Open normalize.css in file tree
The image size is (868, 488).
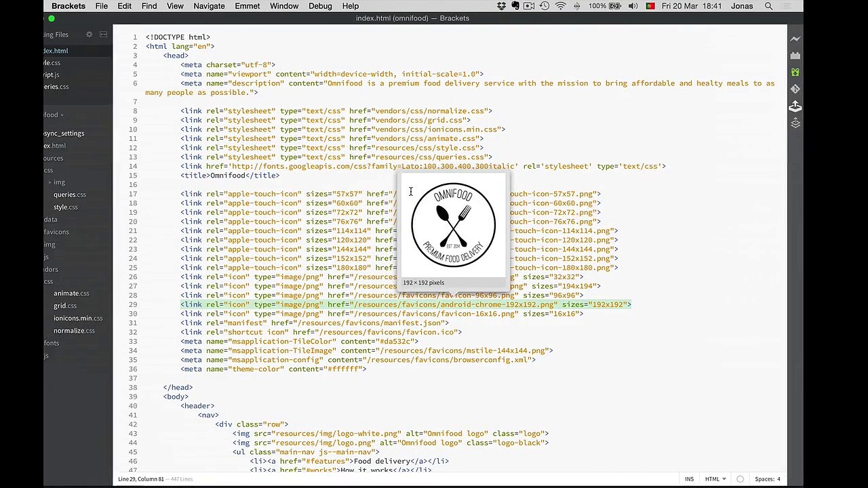[x=74, y=331]
